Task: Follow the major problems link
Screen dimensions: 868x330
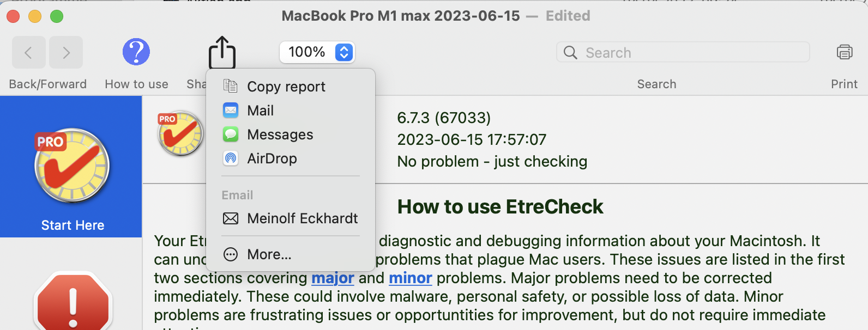Action: [333, 278]
